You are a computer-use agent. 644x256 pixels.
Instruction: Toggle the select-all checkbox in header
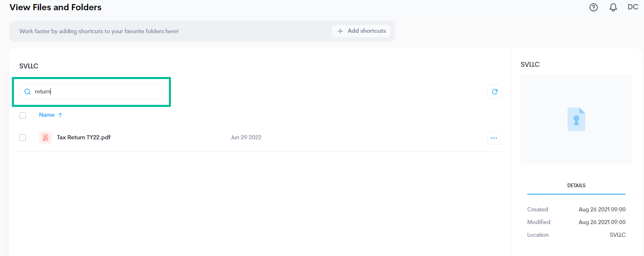pyautogui.click(x=23, y=116)
